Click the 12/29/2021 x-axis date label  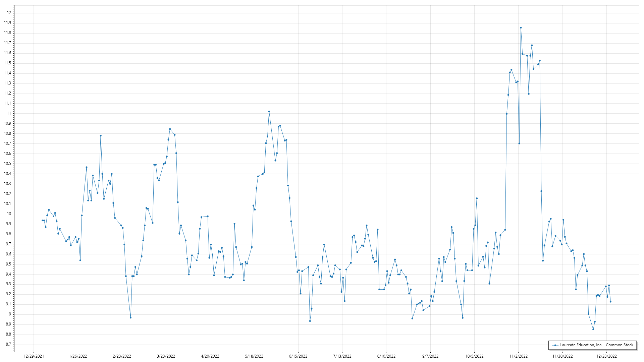click(34, 356)
